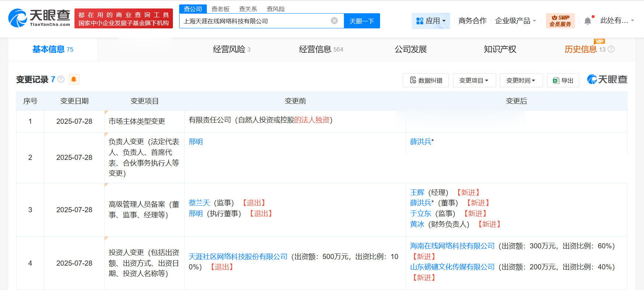Open the 应用 apps dropdown
The height and width of the screenshot is (290, 644).
pos(431,21)
